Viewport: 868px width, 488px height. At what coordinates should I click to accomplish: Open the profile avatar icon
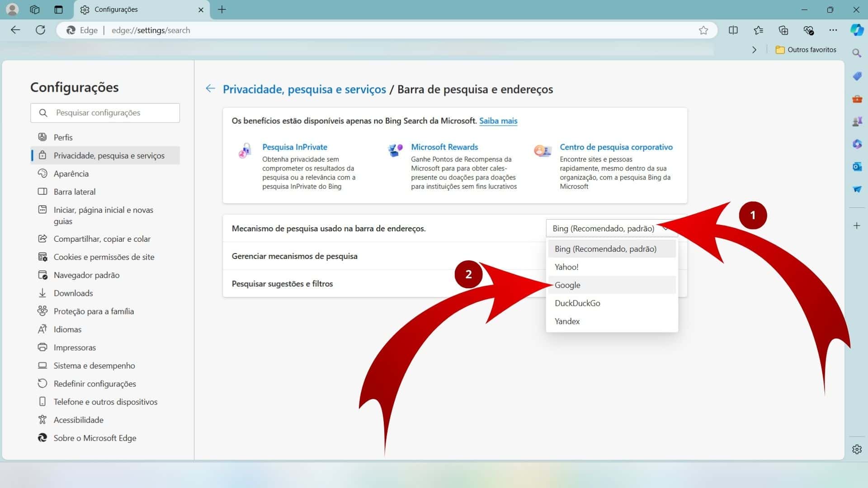[13, 9]
